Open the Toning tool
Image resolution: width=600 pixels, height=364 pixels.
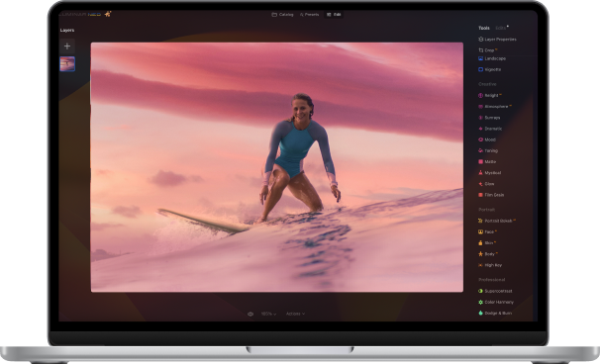[488, 150]
